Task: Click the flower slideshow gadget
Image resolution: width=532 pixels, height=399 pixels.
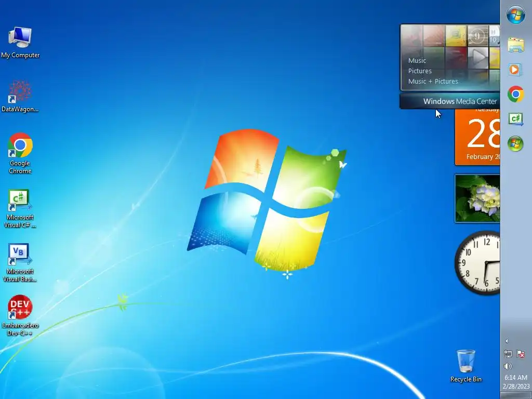Action: [x=477, y=198]
